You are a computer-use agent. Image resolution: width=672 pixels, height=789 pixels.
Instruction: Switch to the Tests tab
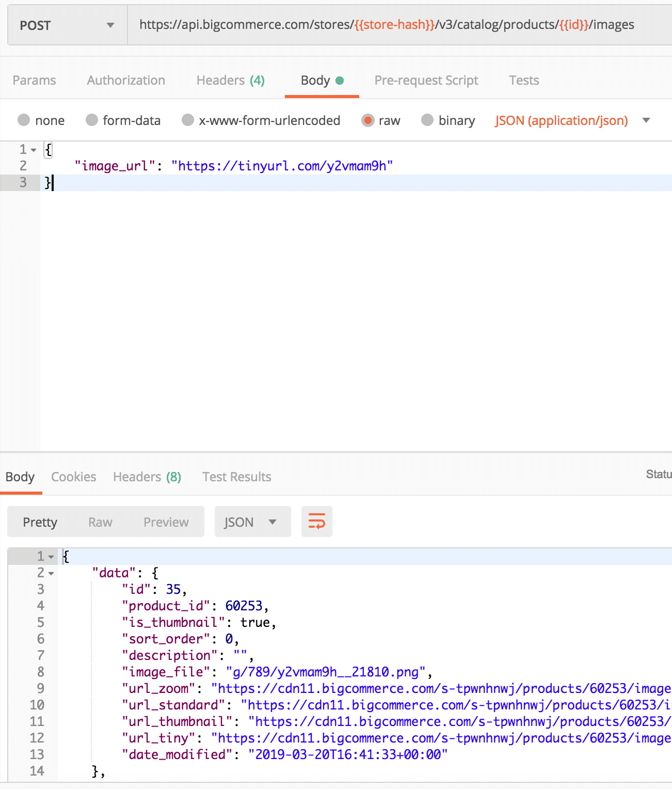click(x=523, y=80)
